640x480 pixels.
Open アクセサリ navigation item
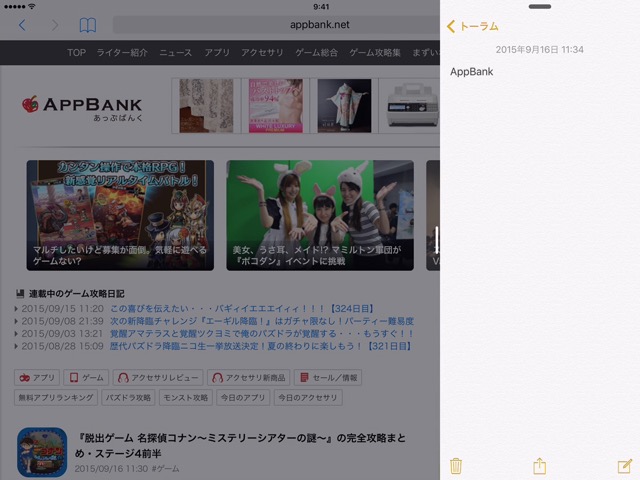(262, 53)
